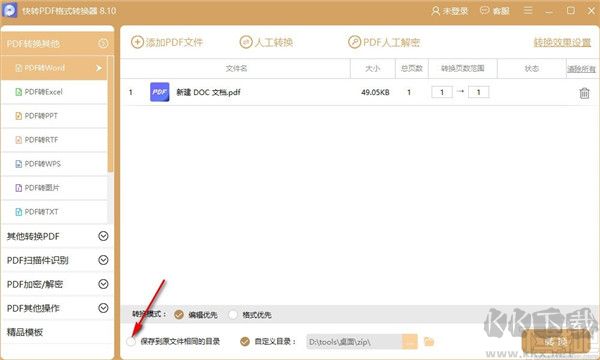Click the 总页数 column header
Screen dimensions: 600x360
[412, 68]
